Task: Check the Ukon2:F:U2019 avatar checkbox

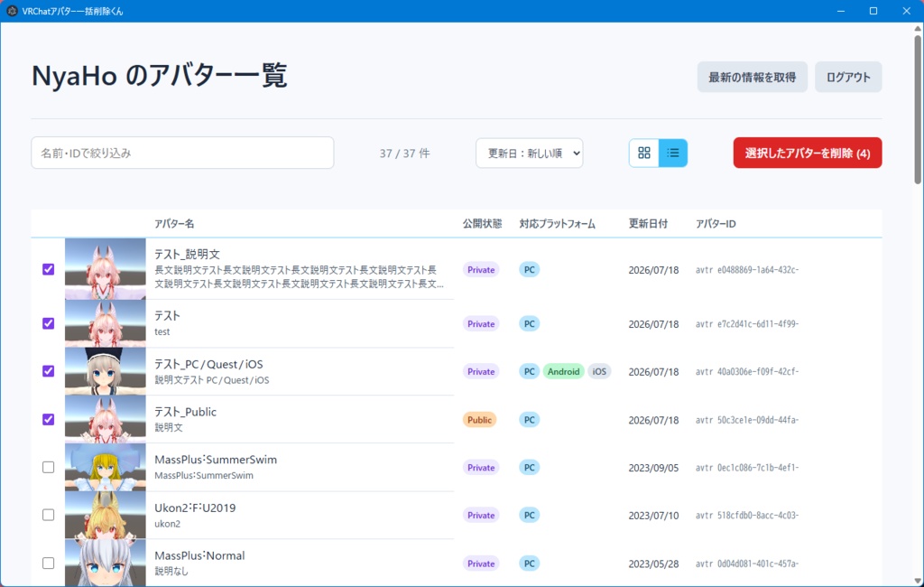Action: pyautogui.click(x=49, y=515)
